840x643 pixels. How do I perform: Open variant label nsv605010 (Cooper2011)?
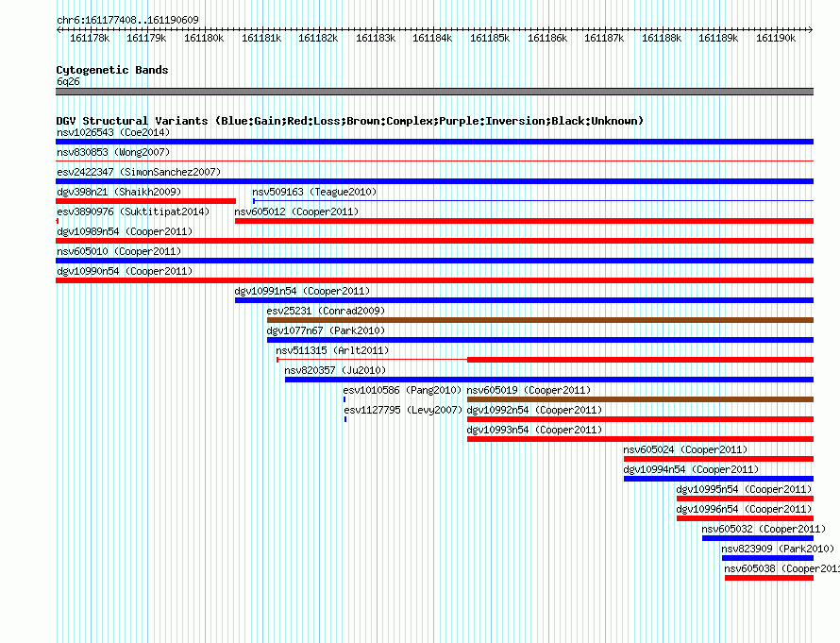coord(119,251)
